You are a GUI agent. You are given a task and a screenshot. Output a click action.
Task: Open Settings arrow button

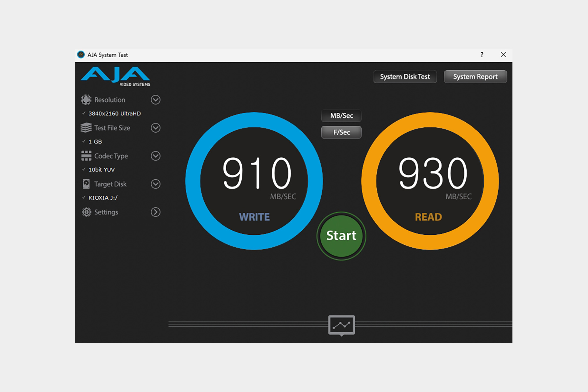point(156,212)
